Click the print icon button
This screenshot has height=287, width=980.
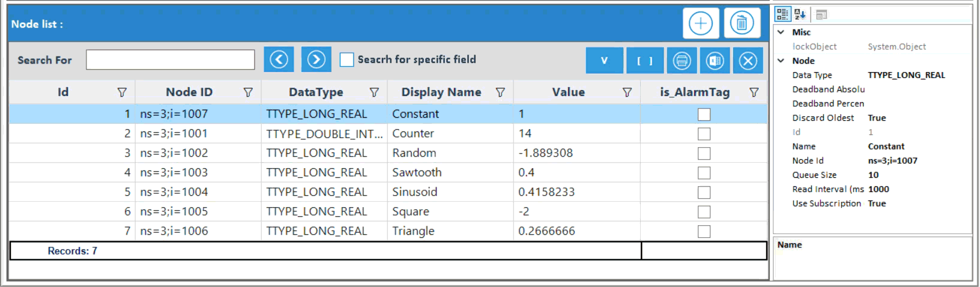(x=682, y=61)
